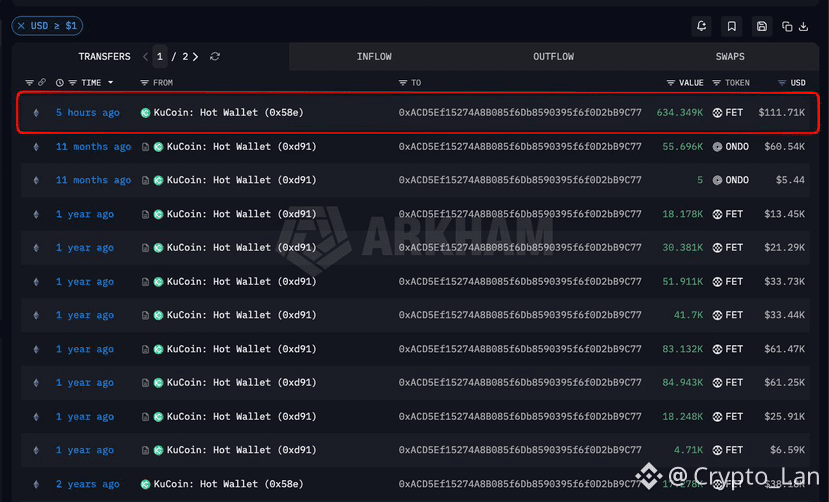Click the alert bell icon
Image resolution: width=829 pixels, height=502 pixels.
click(702, 26)
